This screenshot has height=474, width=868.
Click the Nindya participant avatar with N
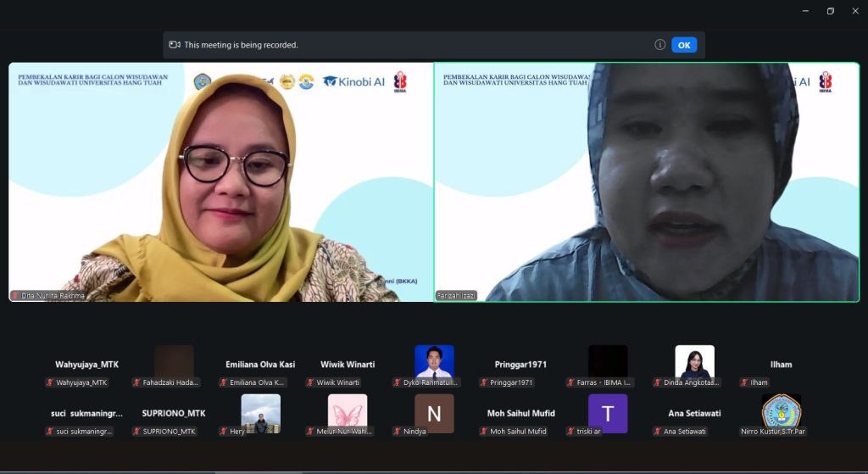[434, 414]
